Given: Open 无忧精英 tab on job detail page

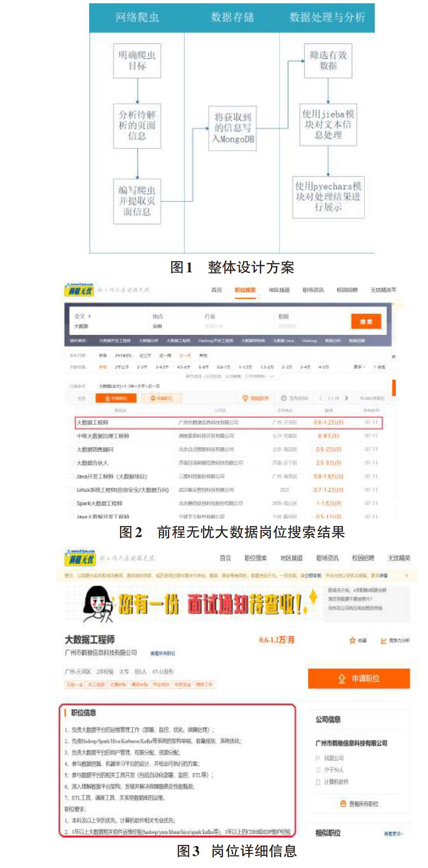Looking at the screenshot, I should tap(399, 558).
